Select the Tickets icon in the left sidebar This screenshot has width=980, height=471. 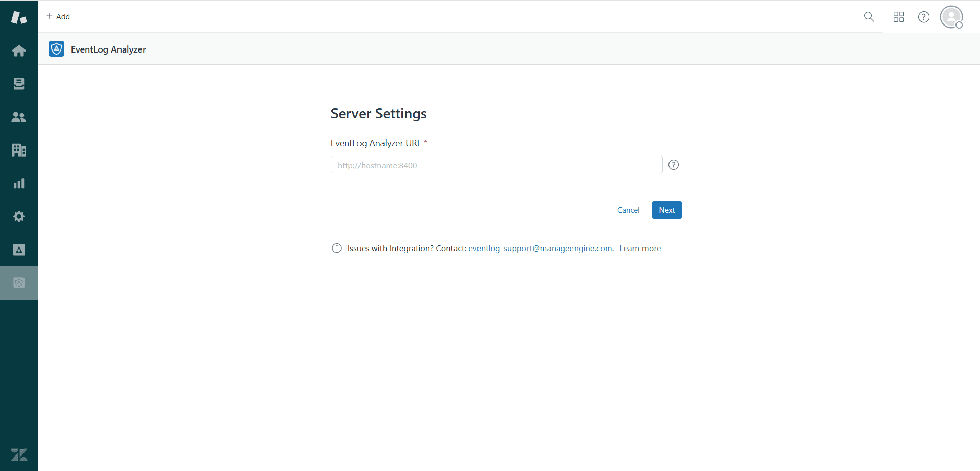[19, 84]
